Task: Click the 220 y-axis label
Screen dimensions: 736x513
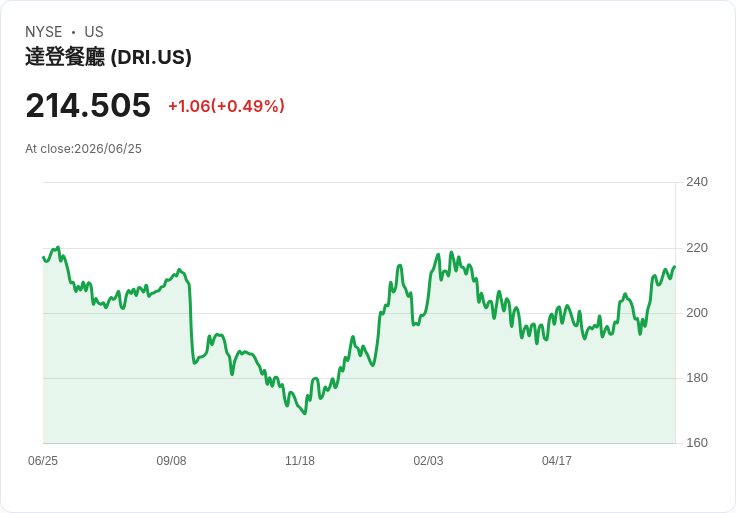Action: pyautogui.click(x=697, y=248)
